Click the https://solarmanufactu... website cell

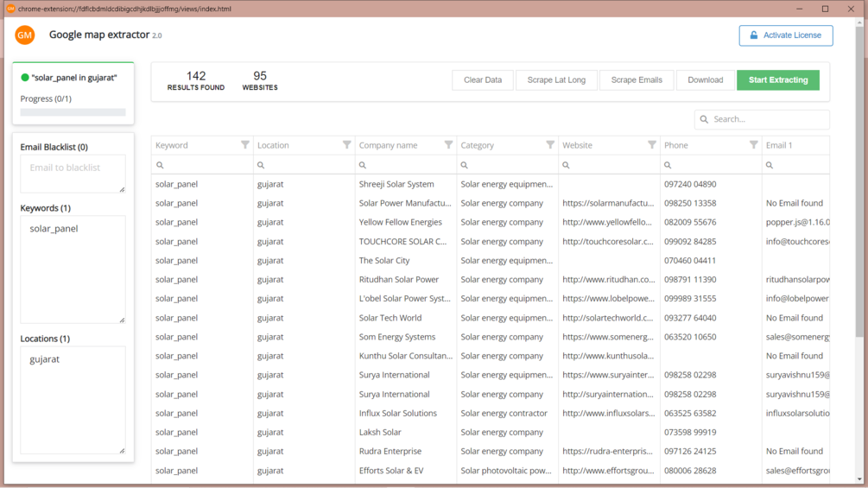pyautogui.click(x=609, y=203)
